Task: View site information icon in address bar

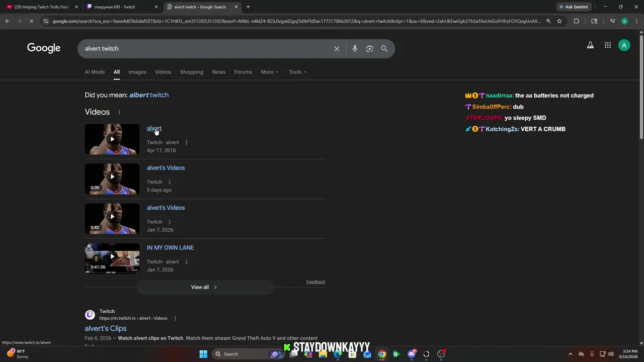Action: 46,21
